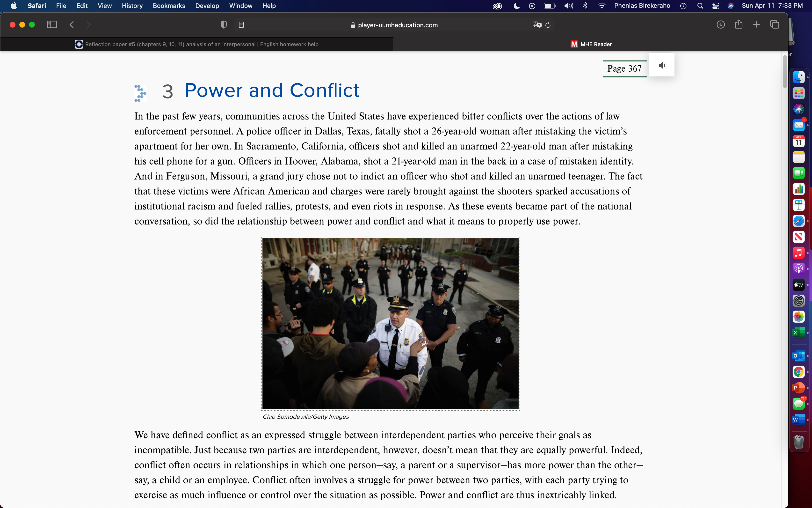Launch Microsoft Excel from the Dock
The image size is (812, 508).
pyautogui.click(x=798, y=333)
